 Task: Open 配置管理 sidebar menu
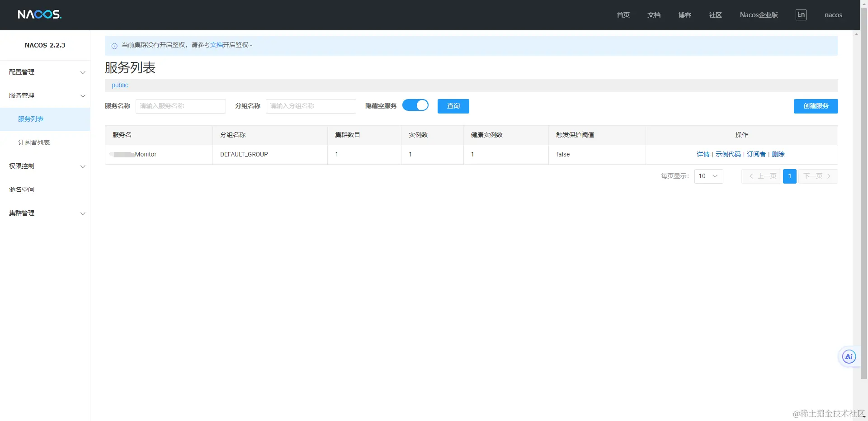pos(45,72)
